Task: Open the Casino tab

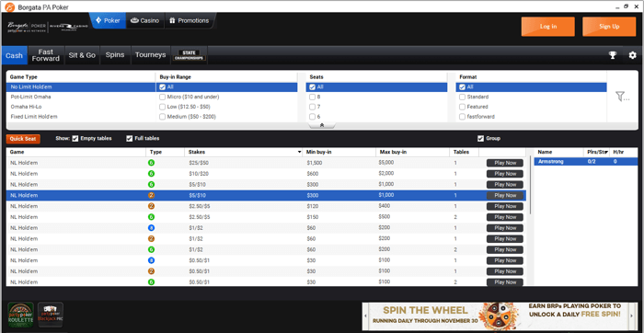Action: coord(145,20)
